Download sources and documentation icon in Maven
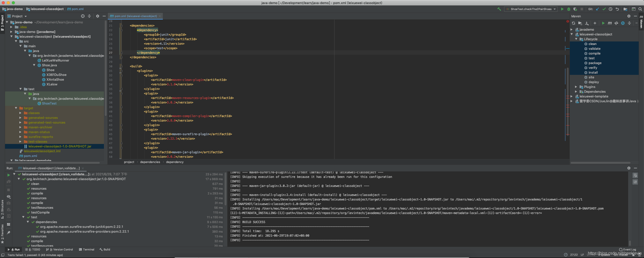 (x=587, y=23)
